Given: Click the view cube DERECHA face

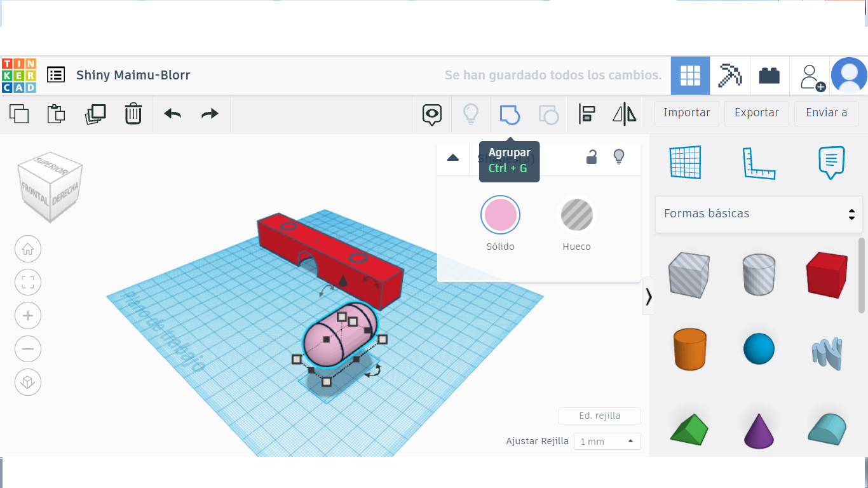Looking at the screenshot, I should click(x=65, y=194).
